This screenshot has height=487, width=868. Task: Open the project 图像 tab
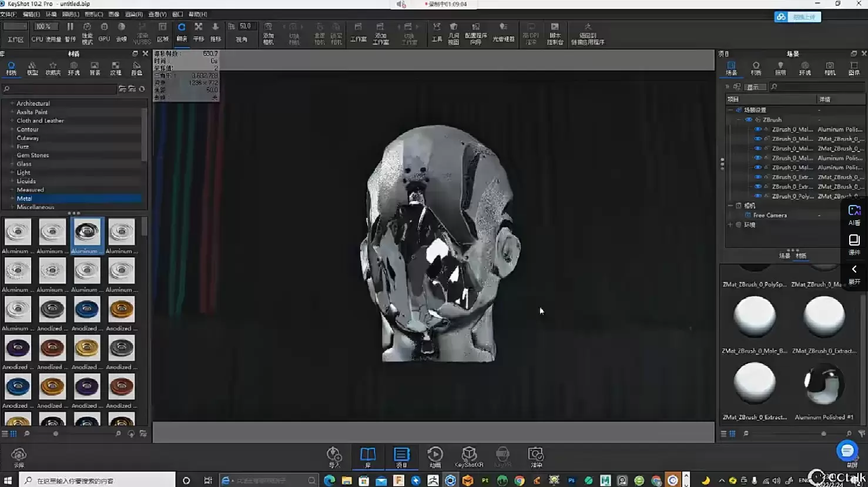(x=854, y=69)
